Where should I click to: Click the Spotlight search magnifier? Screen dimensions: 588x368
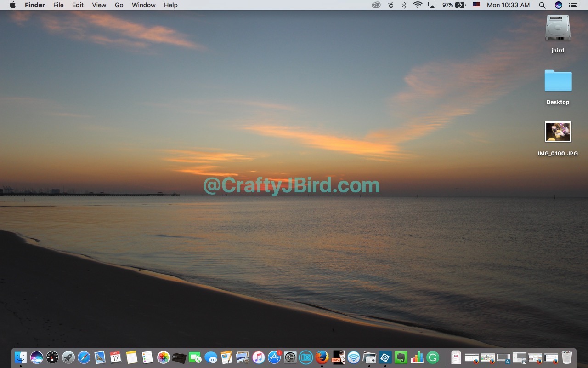(x=542, y=5)
